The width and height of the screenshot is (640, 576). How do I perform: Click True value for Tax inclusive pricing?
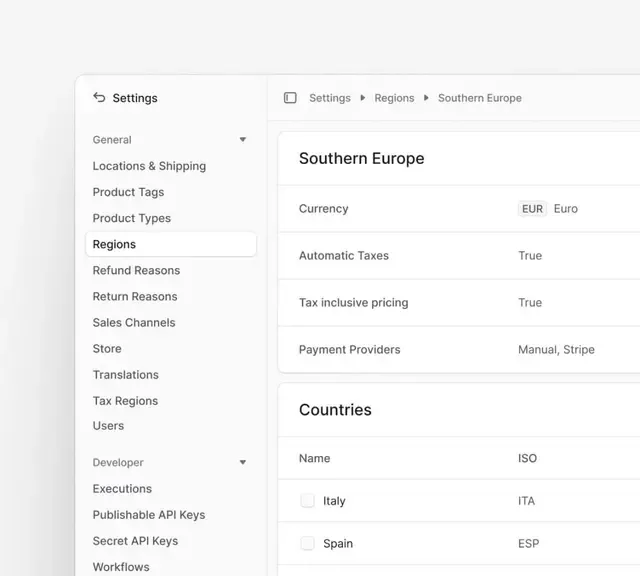click(x=530, y=302)
